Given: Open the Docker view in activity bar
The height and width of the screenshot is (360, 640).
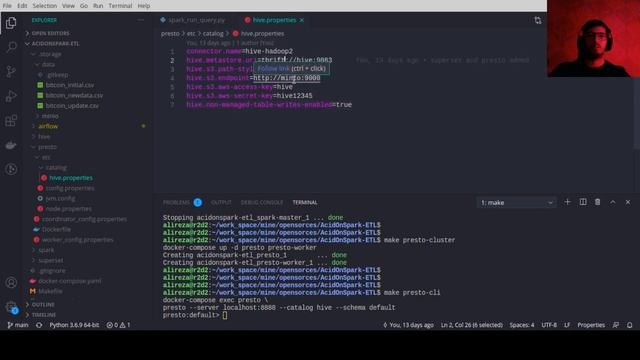Looking at the screenshot, I should (11, 145).
